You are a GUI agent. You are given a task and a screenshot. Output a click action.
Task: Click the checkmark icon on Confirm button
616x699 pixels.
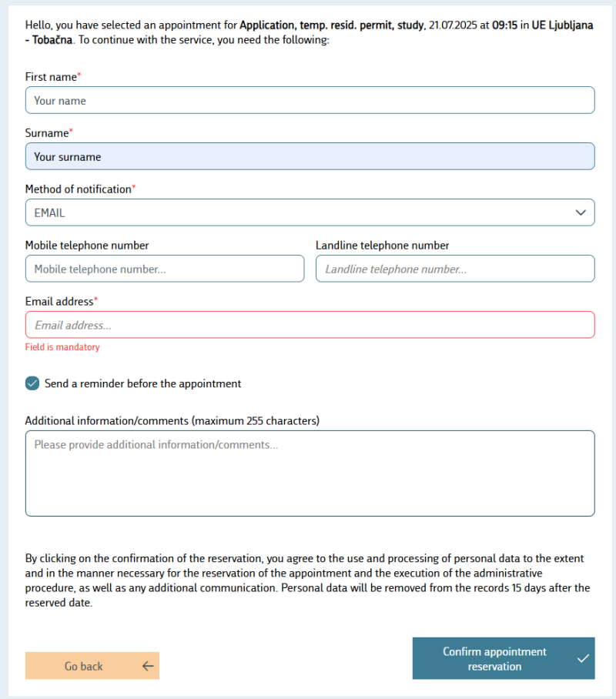point(583,658)
